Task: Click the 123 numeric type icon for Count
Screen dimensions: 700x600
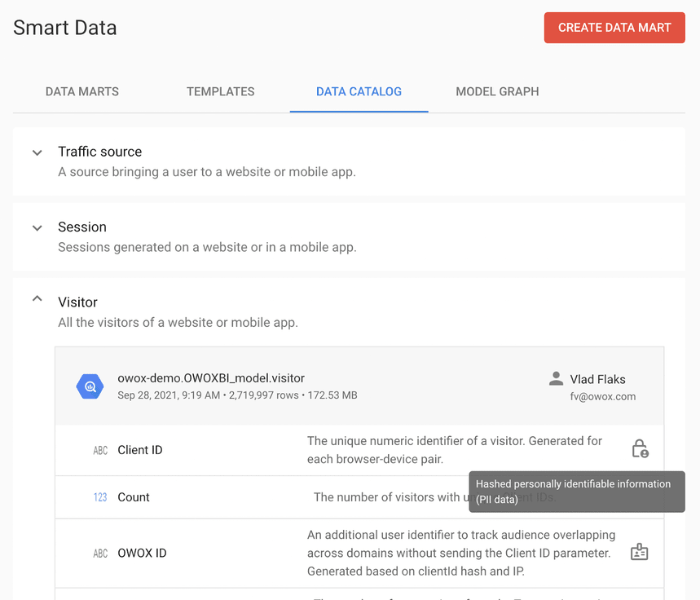Action: [x=100, y=497]
